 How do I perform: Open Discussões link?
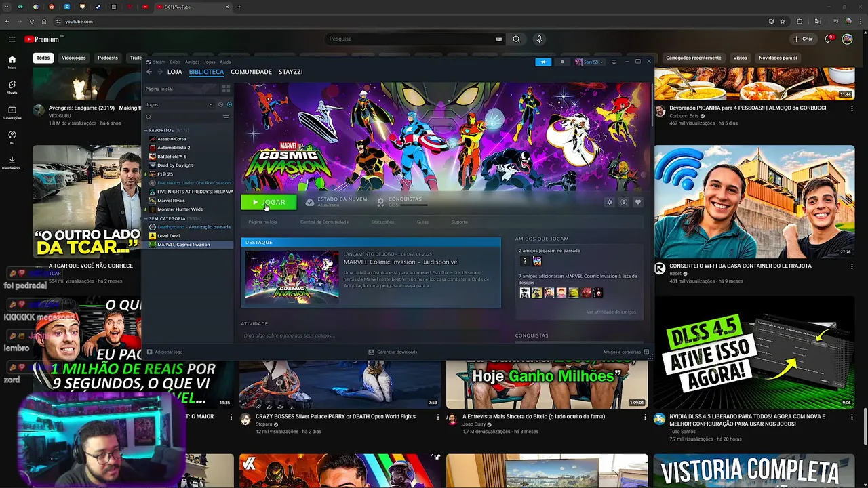pos(382,222)
